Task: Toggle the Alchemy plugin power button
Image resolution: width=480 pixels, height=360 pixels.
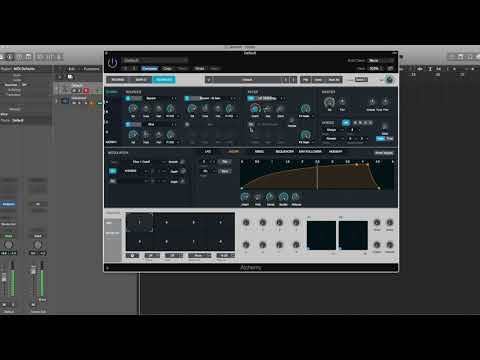Action: click(112, 63)
